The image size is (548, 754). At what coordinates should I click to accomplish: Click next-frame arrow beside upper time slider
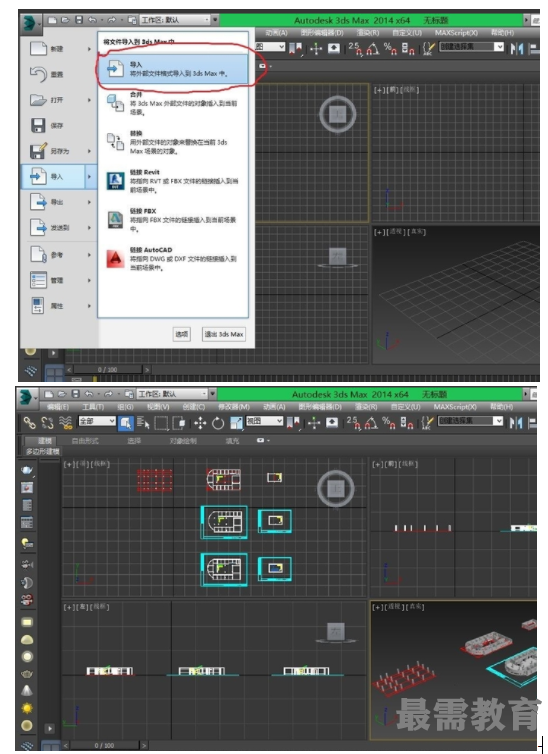(x=147, y=369)
